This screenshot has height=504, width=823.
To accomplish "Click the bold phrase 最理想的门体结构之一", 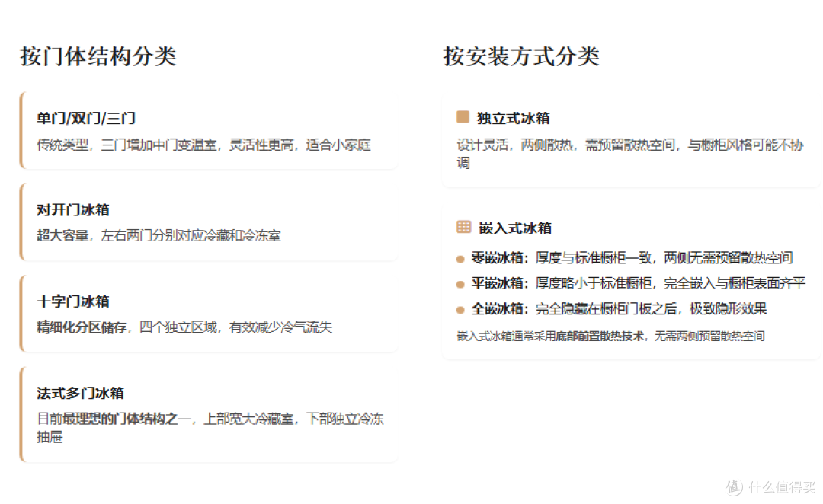I will (126, 419).
